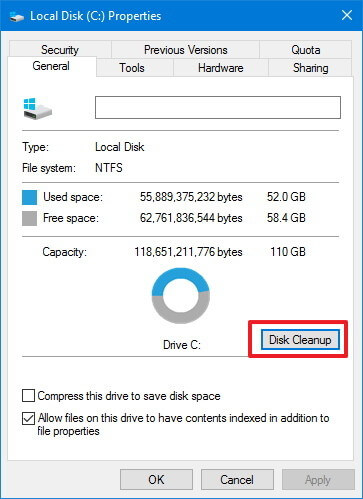Click the drive icon in title bar

tap(17, 16)
